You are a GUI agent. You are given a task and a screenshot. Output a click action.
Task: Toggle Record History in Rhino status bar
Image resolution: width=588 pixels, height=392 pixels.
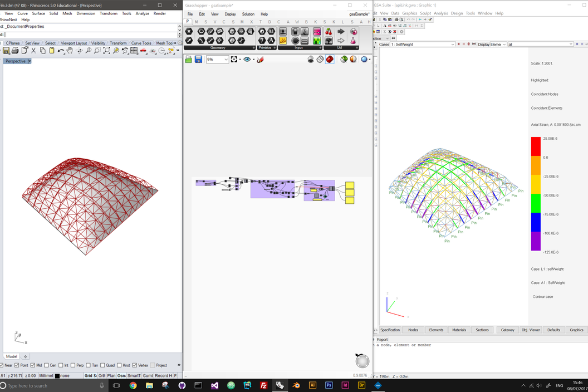pyautogui.click(x=164, y=375)
